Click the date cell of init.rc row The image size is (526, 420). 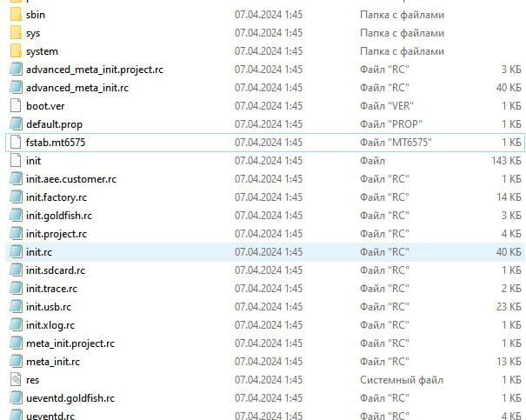(269, 252)
